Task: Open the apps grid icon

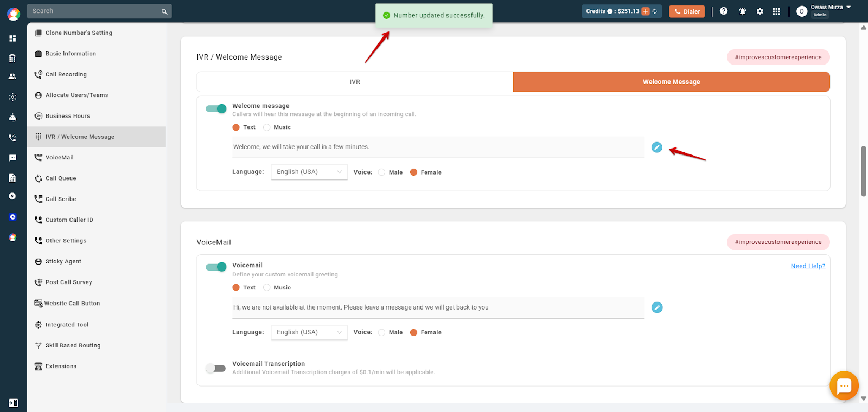Action: tap(777, 11)
